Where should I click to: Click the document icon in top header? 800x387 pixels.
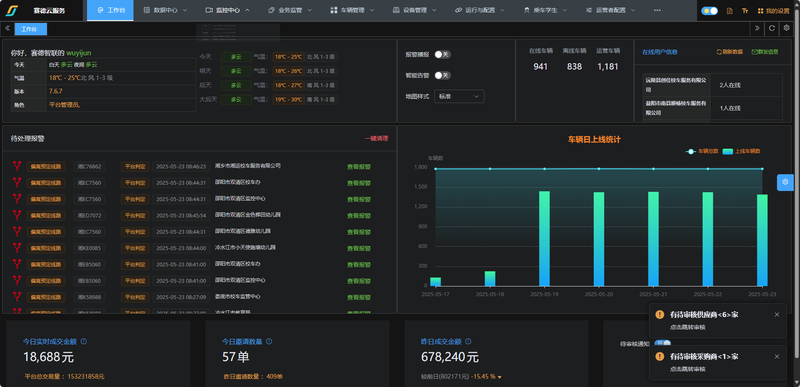[x=730, y=10]
